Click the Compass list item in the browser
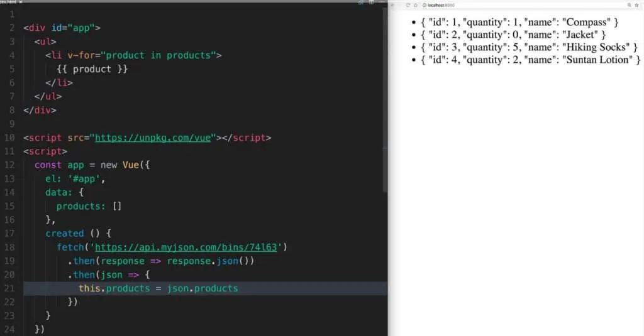The height and width of the screenshot is (336, 644). [x=519, y=22]
